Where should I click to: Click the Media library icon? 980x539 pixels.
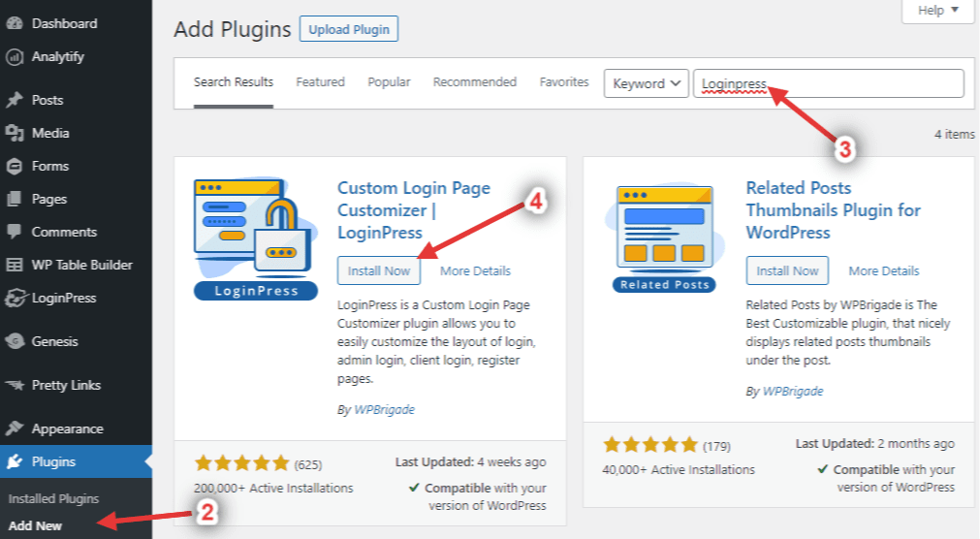(14, 133)
